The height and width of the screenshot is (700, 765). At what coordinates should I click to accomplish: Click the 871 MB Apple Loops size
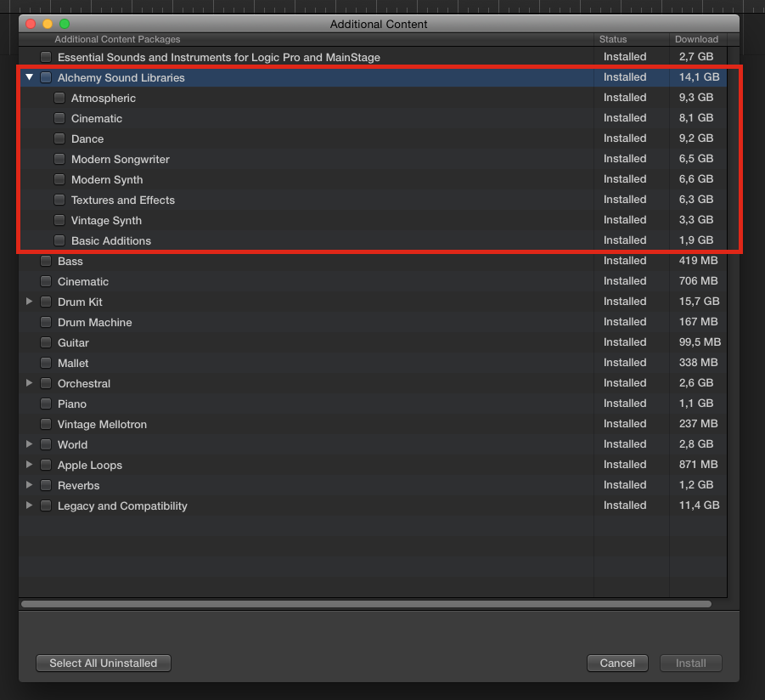pyautogui.click(x=698, y=464)
